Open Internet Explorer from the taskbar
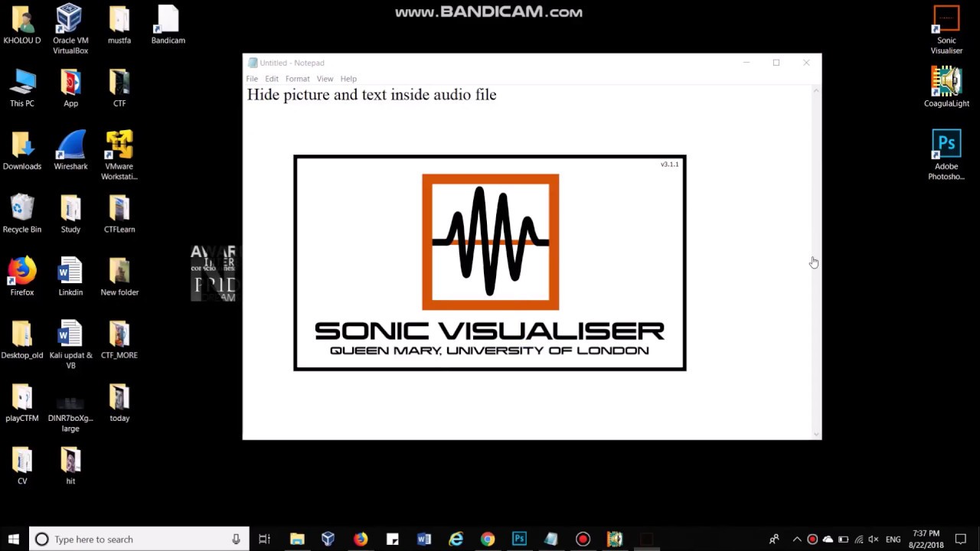 coord(456,539)
